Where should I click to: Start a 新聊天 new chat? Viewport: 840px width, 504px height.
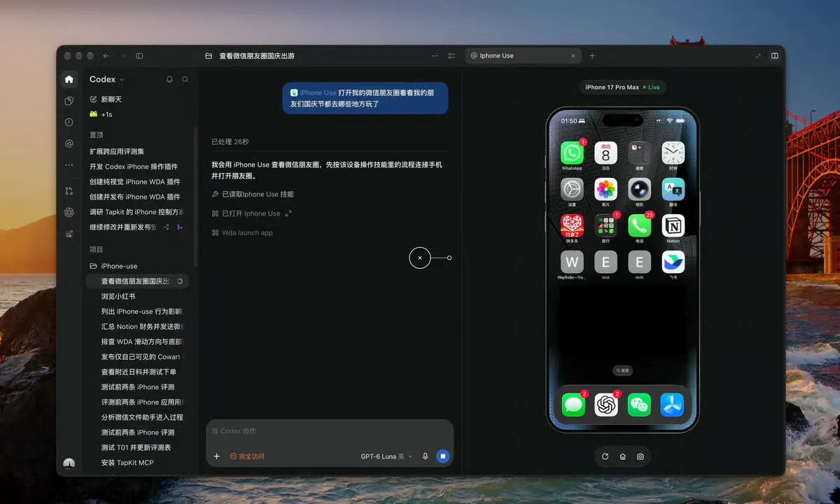[x=106, y=99]
